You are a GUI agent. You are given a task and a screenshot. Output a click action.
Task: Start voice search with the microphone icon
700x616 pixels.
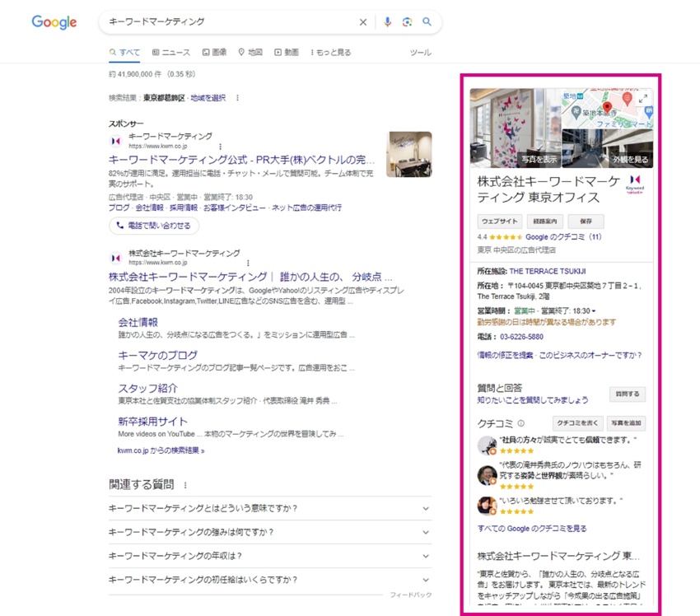tap(387, 22)
